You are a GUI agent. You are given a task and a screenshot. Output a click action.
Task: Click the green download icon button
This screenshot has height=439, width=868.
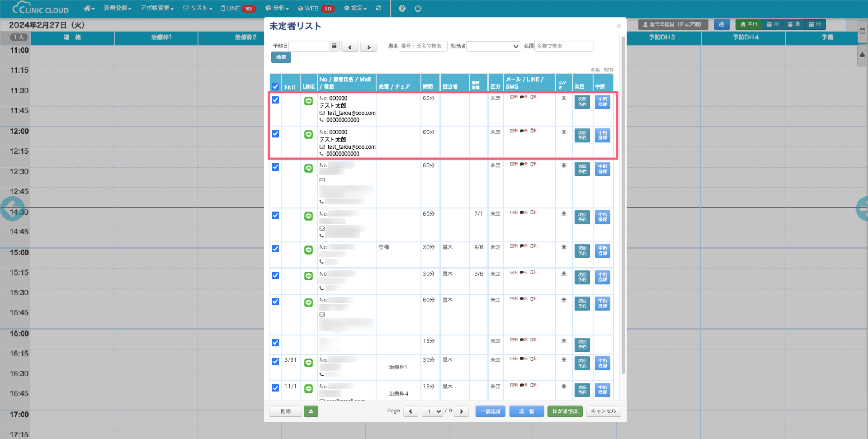tap(311, 411)
